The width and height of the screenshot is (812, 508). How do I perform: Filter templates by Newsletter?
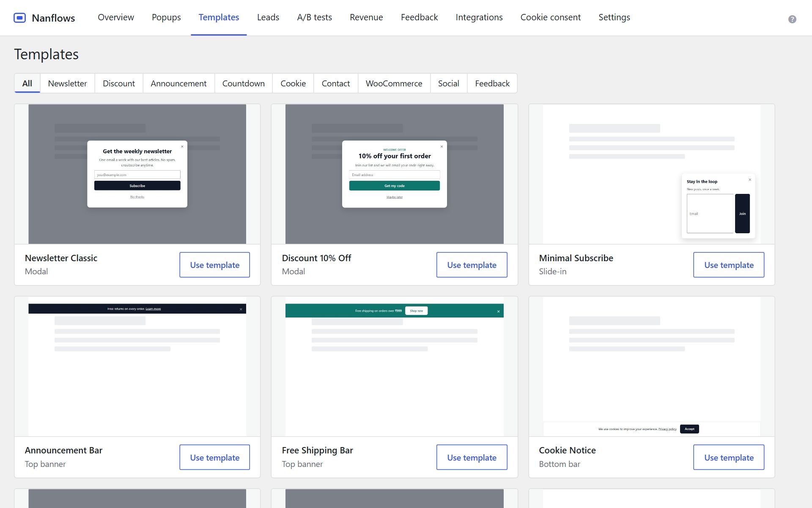pos(67,83)
